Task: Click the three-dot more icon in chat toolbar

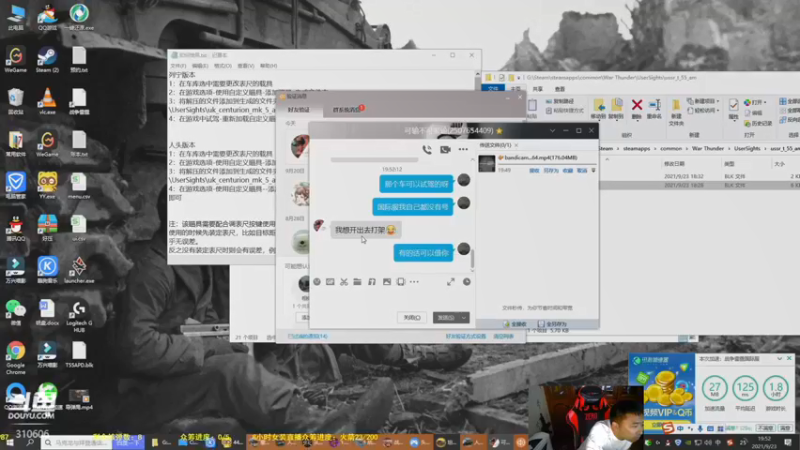Action: click(414, 282)
